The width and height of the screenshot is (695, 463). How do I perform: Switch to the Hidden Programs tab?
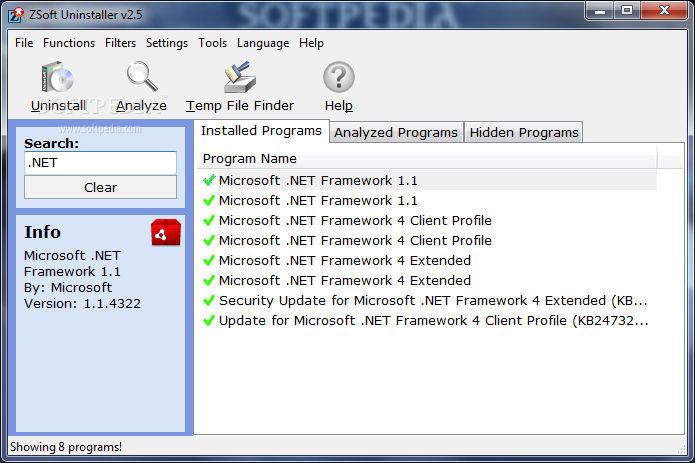point(524,132)
